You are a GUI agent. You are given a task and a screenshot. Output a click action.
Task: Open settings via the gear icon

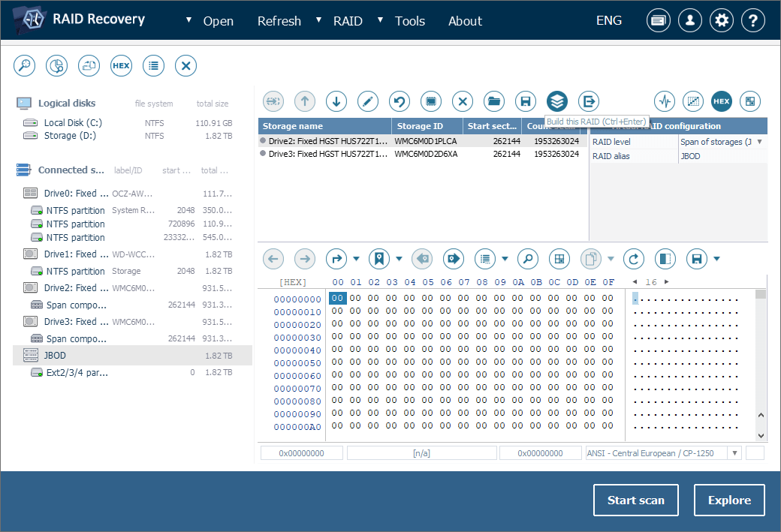(722, 21)
